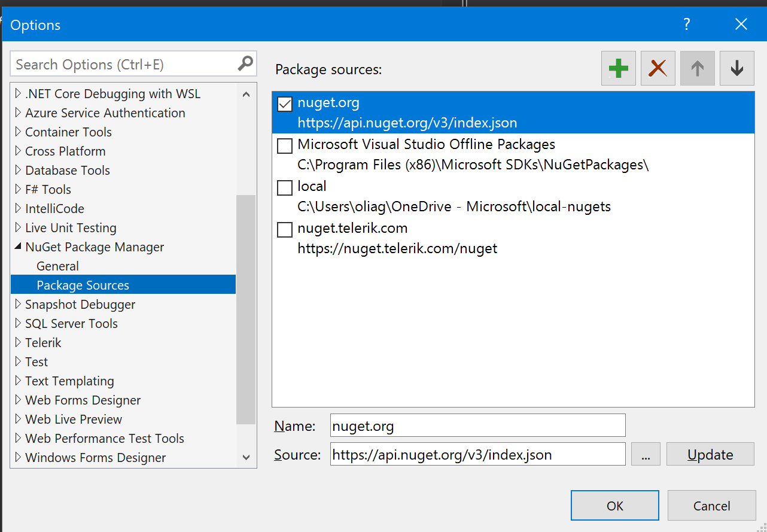This screenshot has width=767, height=532.
Task: Open the SQL Server Tools settings
Action: click(x=71, y=323)
